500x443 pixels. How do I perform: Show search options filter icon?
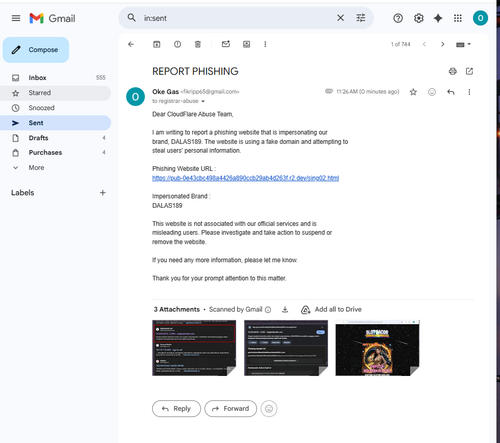pyautogui.click(x=361, y=18)
